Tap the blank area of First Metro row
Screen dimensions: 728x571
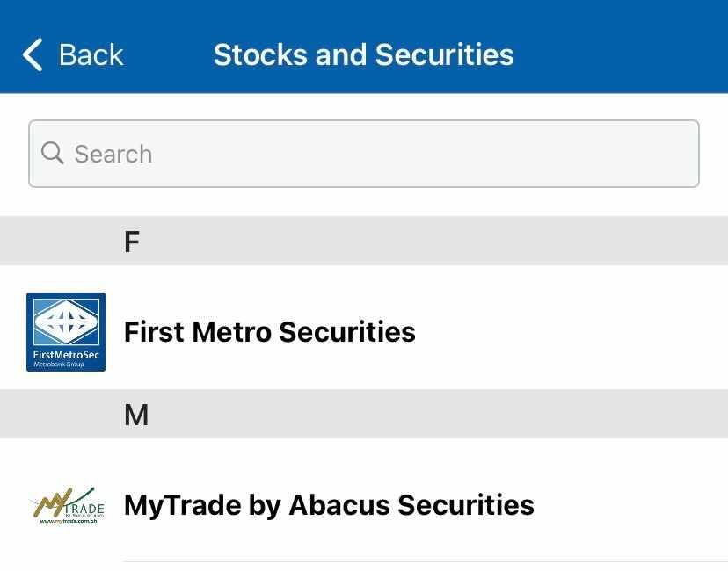[x=571, y=332]
